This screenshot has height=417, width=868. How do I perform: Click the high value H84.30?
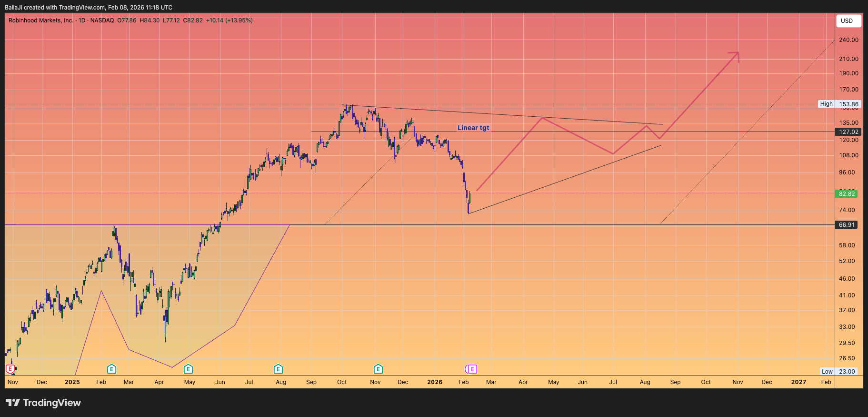(150, 20)
